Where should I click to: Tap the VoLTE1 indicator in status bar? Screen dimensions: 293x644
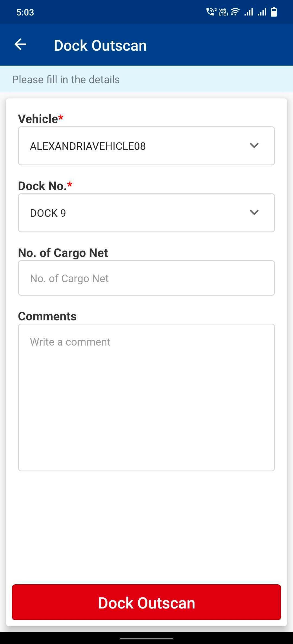pos(223,12)
